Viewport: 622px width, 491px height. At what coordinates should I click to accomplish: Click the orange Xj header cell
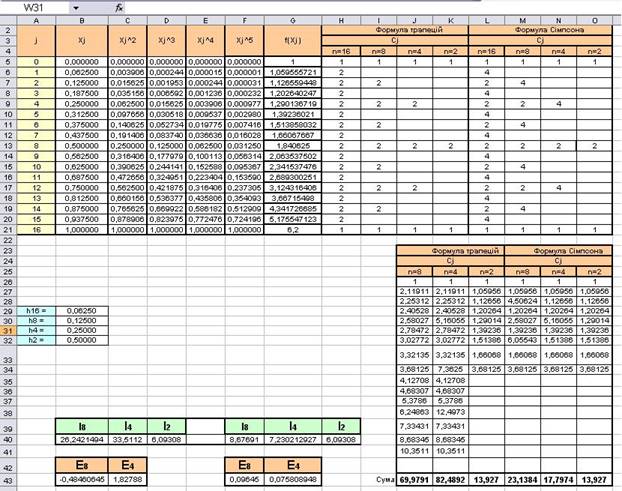pos(82,40)
